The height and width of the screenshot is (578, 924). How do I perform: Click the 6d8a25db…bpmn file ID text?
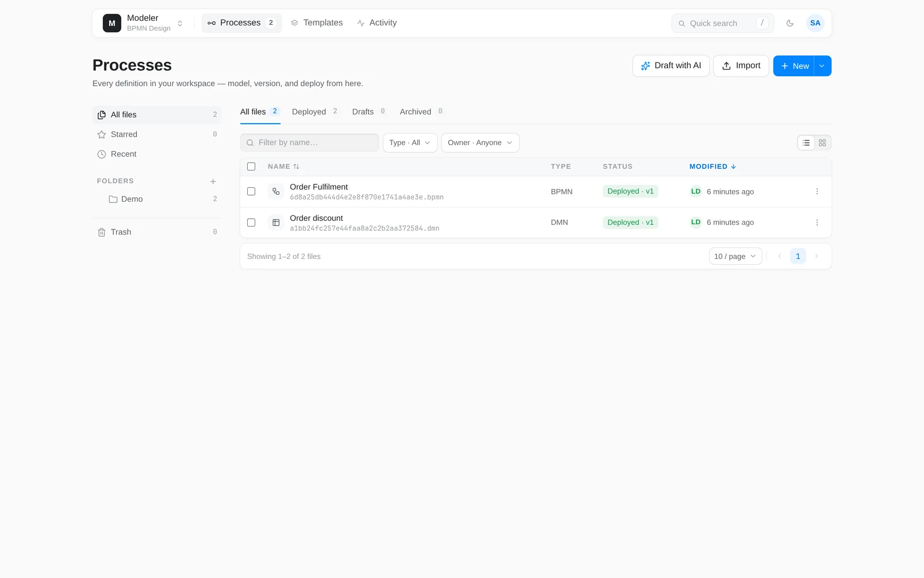coord(367,197)
